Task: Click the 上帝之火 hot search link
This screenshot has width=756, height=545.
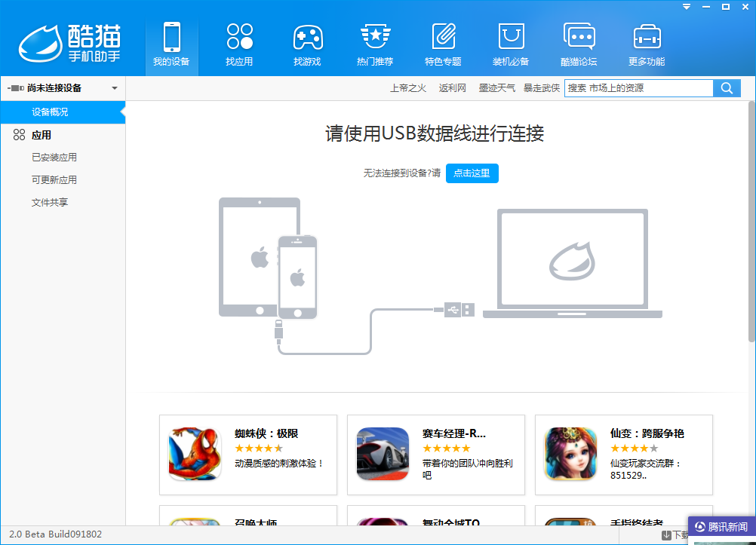Action: [x=408, y=88]
